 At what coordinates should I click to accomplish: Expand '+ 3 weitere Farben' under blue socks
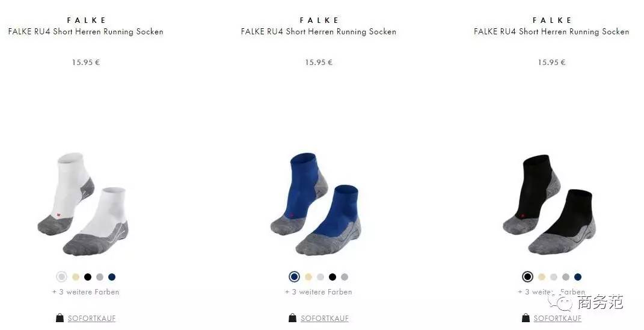(x=318, y=291)
